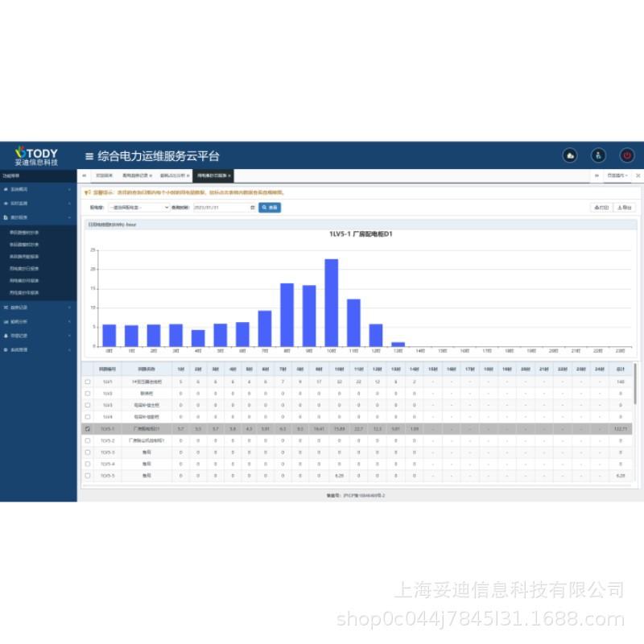Tick the checkbox for row 1LV3
This screenshot has height=644, width=644.
point(88,406)
